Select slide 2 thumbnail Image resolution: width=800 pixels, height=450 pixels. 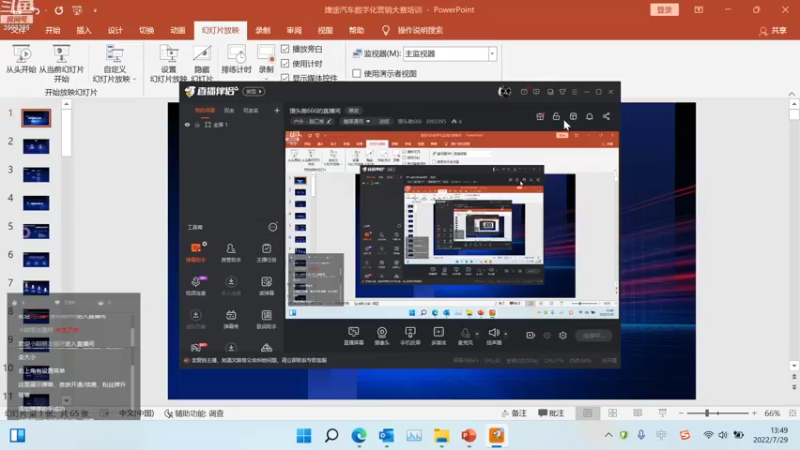(36, 146)
